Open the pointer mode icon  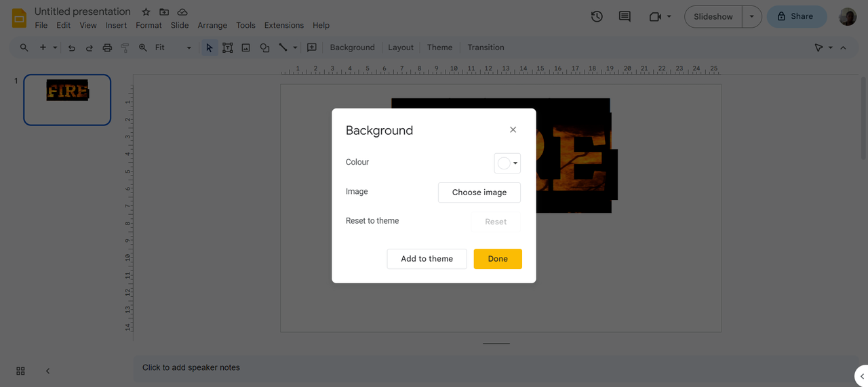click(818, 47)
